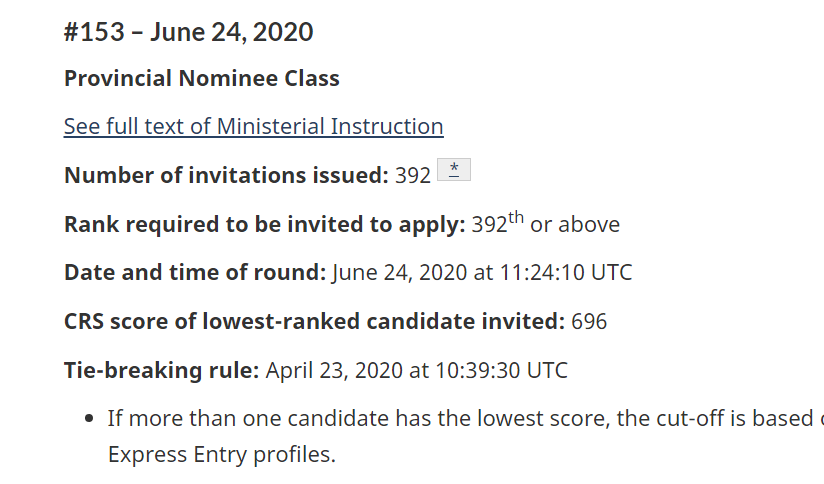Click the "CRS score of lowest-ranked candidate" label
This screenshot has width=824, height=484.
point(314,321)
